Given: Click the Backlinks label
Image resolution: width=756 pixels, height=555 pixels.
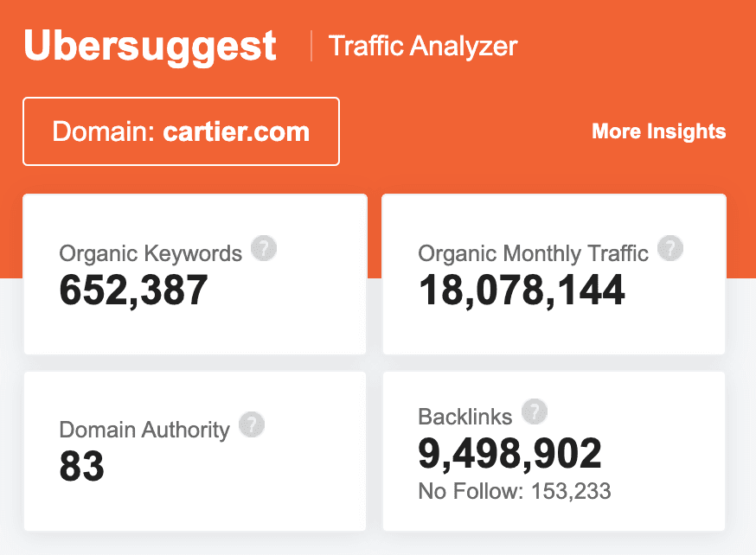Looking at the screenshot, I should coord(465,416).
